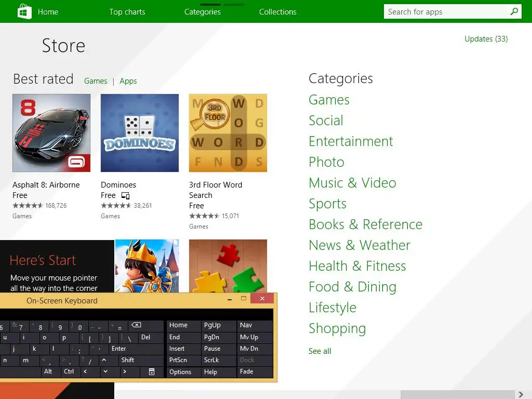Open the Photo category
Image resolution: width=532 pixels, height=399 pixels.
326,162
